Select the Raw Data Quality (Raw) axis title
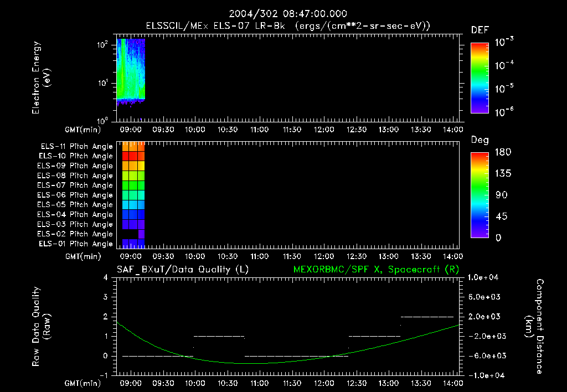Screen dimensions: 567x392 [41, 327]
